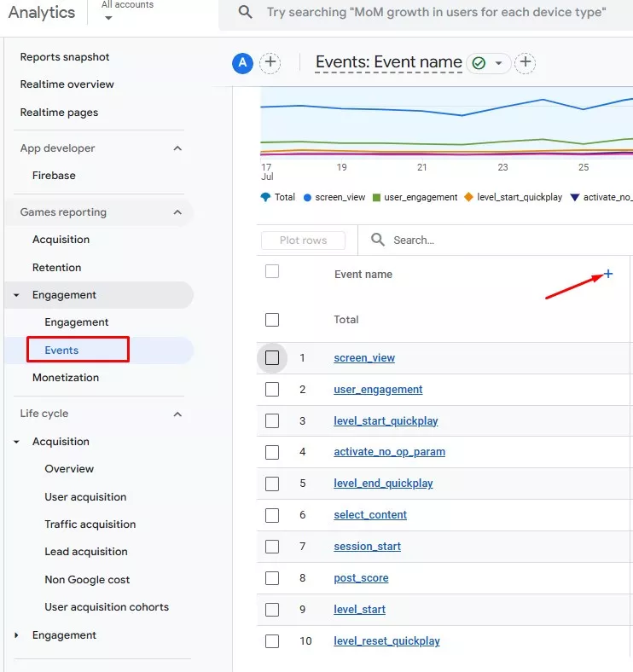Viewport: 633px width, 672px height.
Task: Collapse the Games reporting section chevron
Action: (x=177, y=212)
